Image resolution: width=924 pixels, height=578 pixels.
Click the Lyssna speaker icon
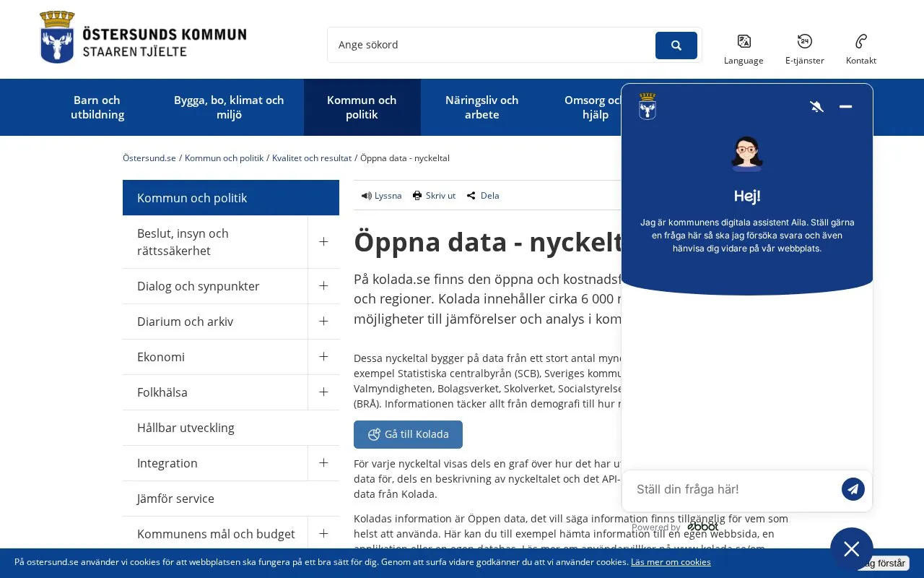(x=366, y=196)
